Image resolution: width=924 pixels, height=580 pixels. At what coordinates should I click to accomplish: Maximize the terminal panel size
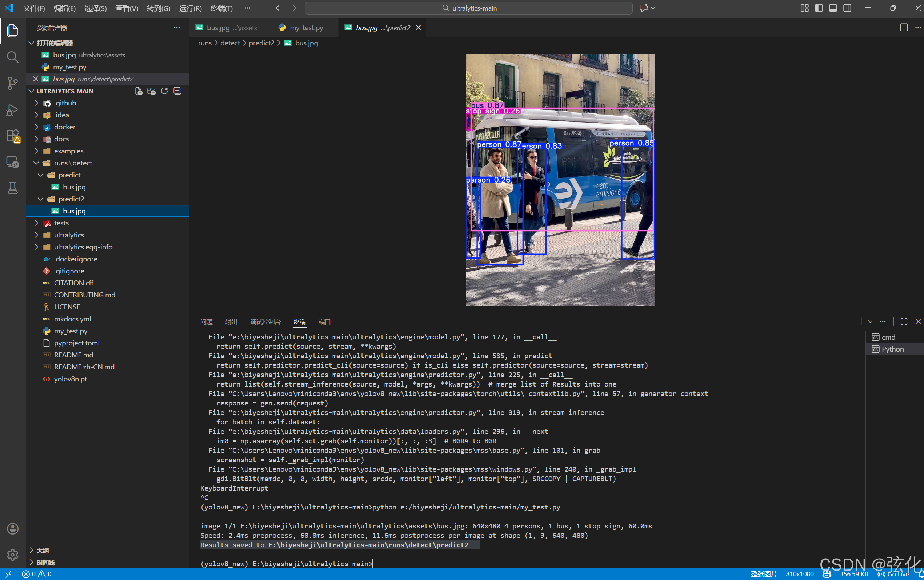904,321
